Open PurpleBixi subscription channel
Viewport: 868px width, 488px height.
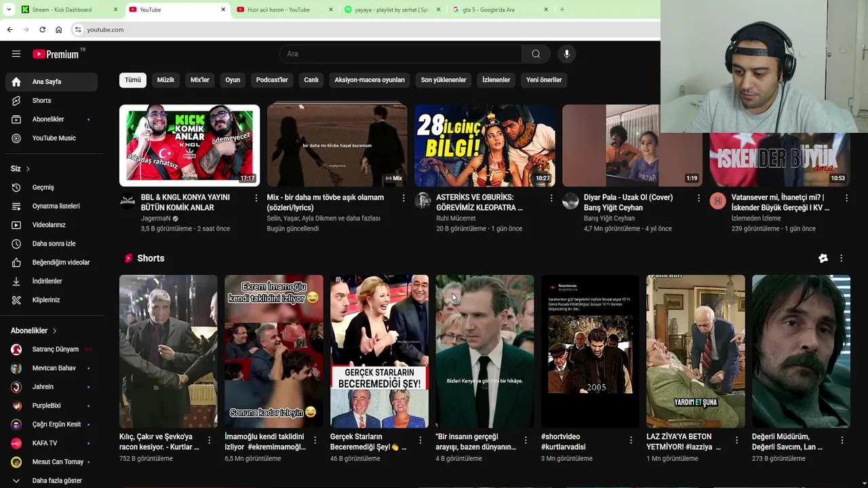[52, 405]
